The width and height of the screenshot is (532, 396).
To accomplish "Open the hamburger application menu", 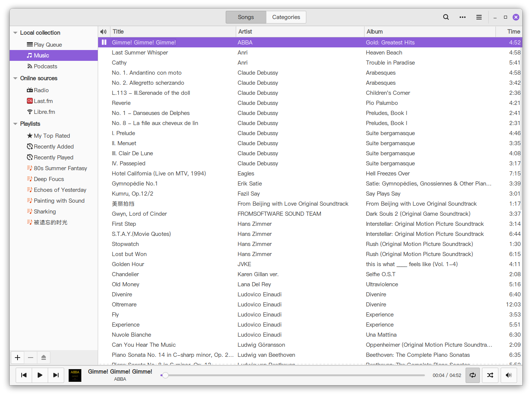I will point(479,17).
